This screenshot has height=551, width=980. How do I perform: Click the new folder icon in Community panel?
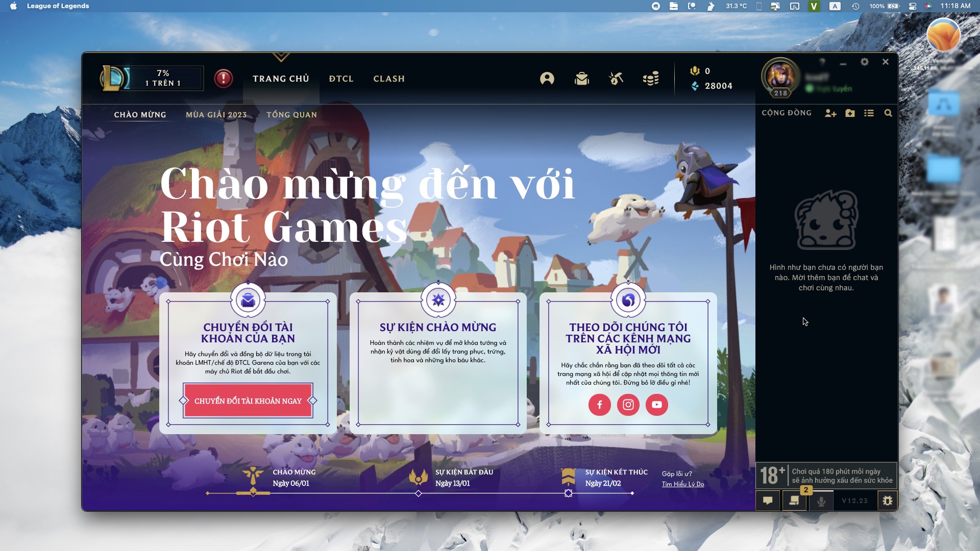(850, 113)
